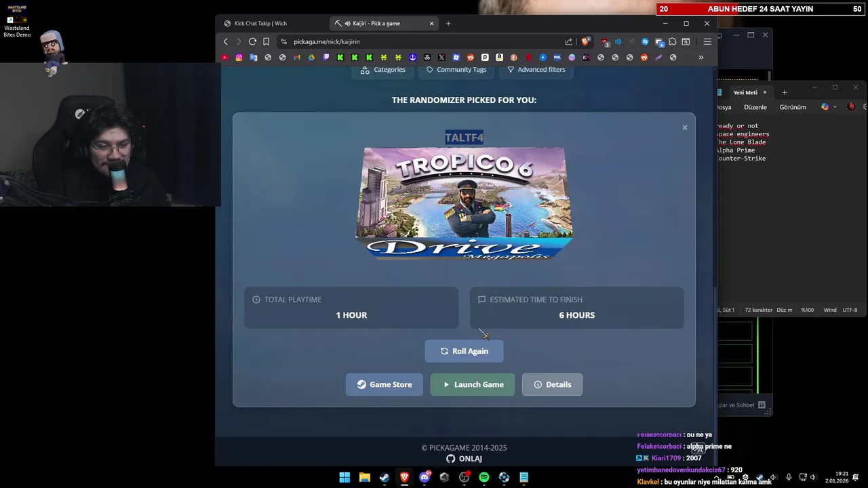Bookmark this page with the bookmark icon
868x488 pixels.
click(266, 41)
